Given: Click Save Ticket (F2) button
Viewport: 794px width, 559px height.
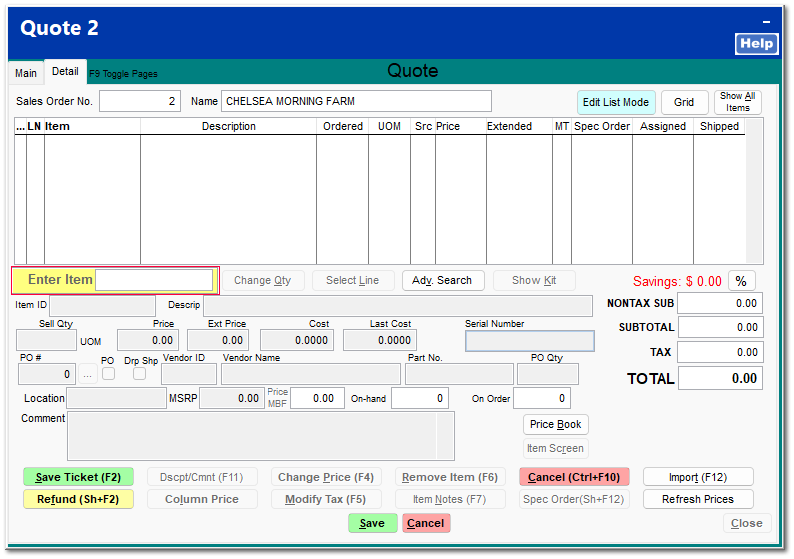Looking at the screenshot, I should pyautogui.click(x=78, y=477).
